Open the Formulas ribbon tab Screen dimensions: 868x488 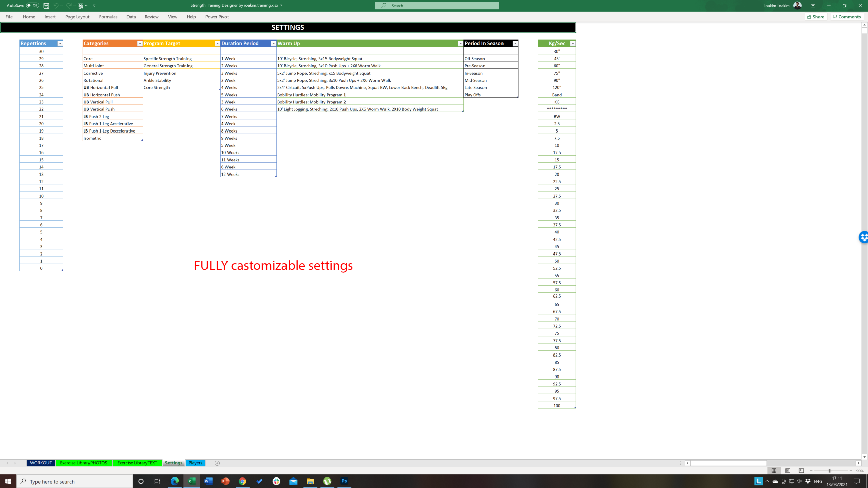108,17
